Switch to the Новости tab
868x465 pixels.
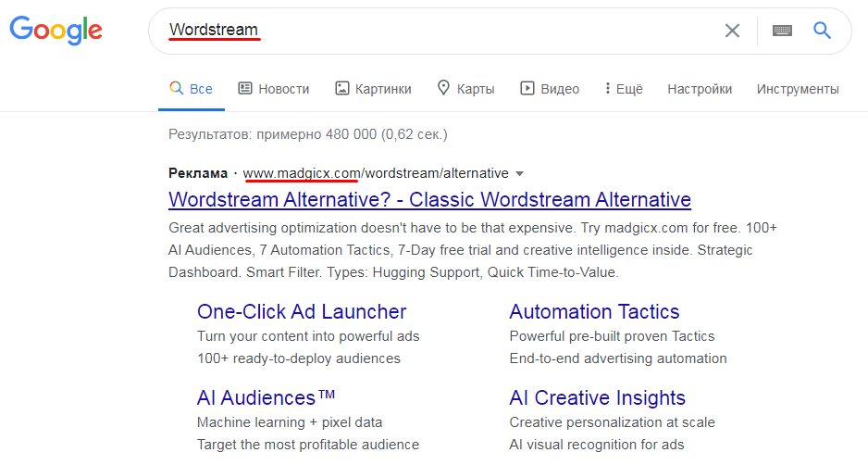(274, 89)
